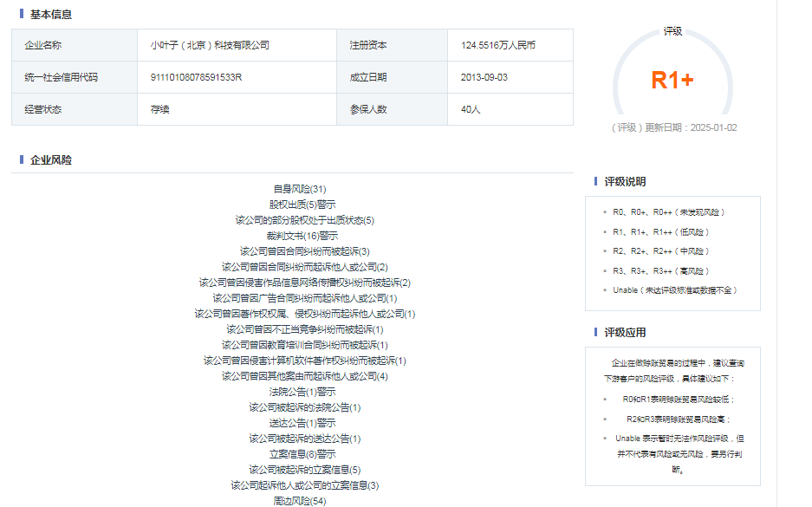This screenshot has height=507, width=812.
Task: Click the 评级说明 section heading
Action: click(x=625, y=182)
